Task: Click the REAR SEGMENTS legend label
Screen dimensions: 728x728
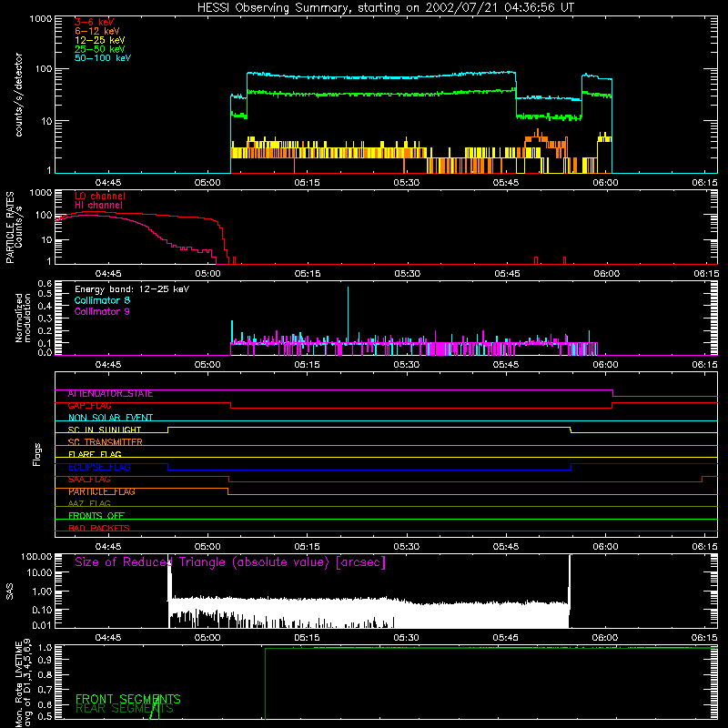Action: coord(125,709)
